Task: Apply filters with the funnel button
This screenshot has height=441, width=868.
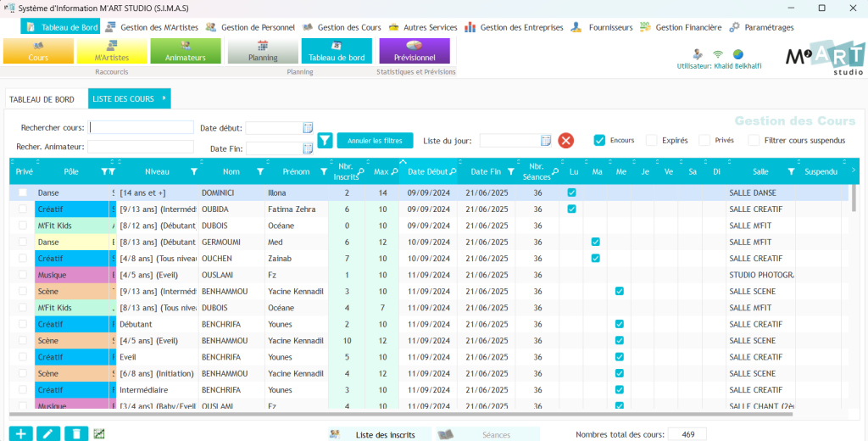Action: (325, 141)
